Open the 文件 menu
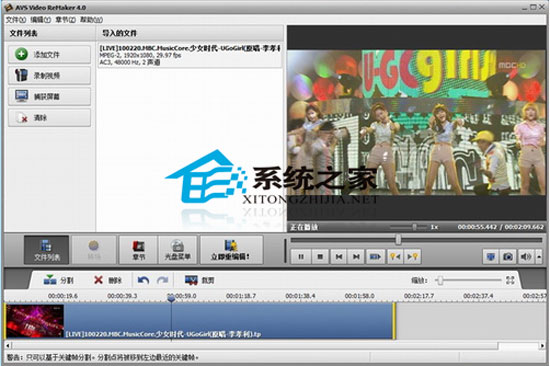 pyautogui.click(x=16, y=20)
